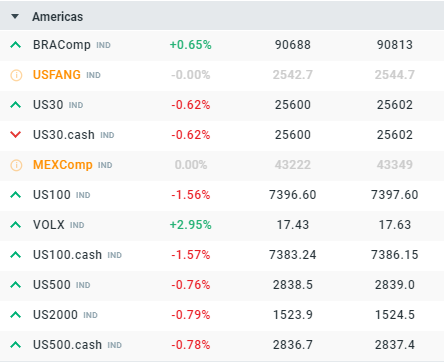The width and height of the screenshot is (444, 362).
Task: Click US100 bid price 7396.60
Action: pyautogui.click(x=293, y=195)
